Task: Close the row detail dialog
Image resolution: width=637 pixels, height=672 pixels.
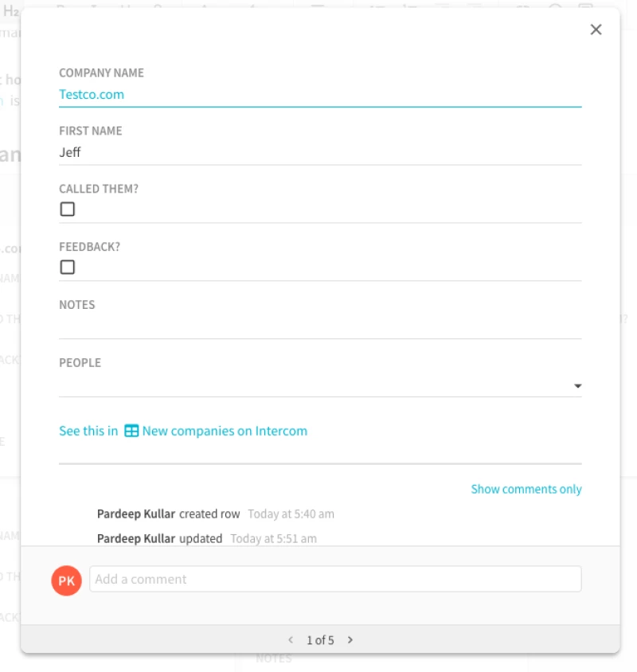Action: click(x=596, y=29)
